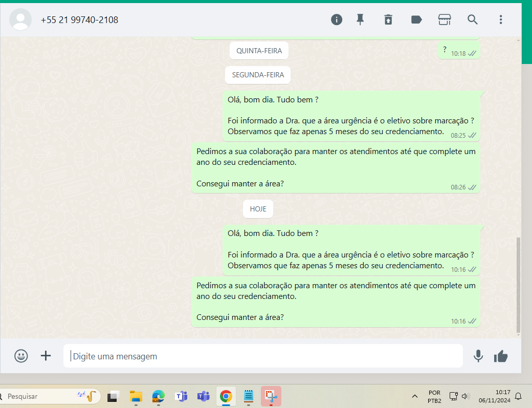This screenshot has width=532, height=408.
Task: Open the clock showing 10:17 06/11/2024
Action: click(x=494, y=396)
